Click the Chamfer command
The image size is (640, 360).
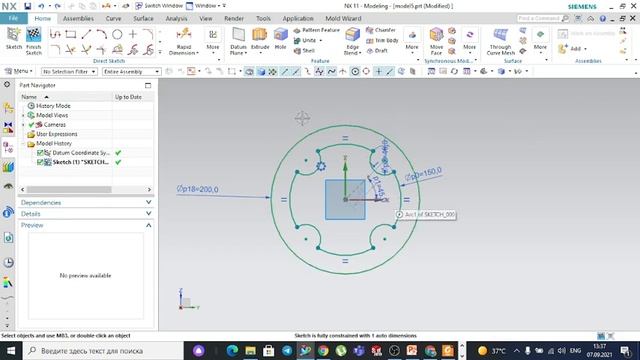tap(381, 30)
